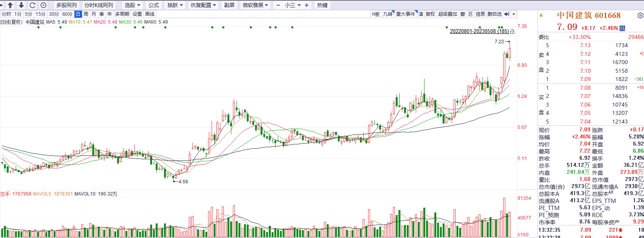Screen dimensions: 644x238
Task: Click the refresh icon in the top toolbar
Action: [32, 5]
